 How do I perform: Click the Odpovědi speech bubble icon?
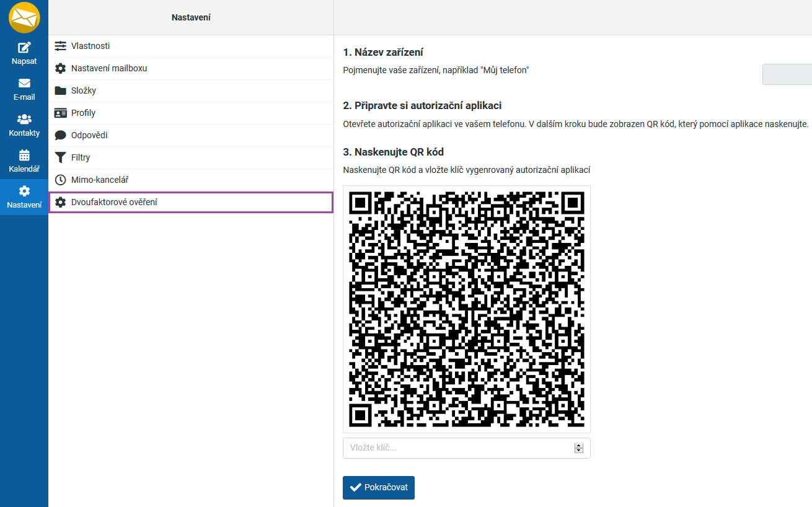pyautogui.click(x=60, y=135)
